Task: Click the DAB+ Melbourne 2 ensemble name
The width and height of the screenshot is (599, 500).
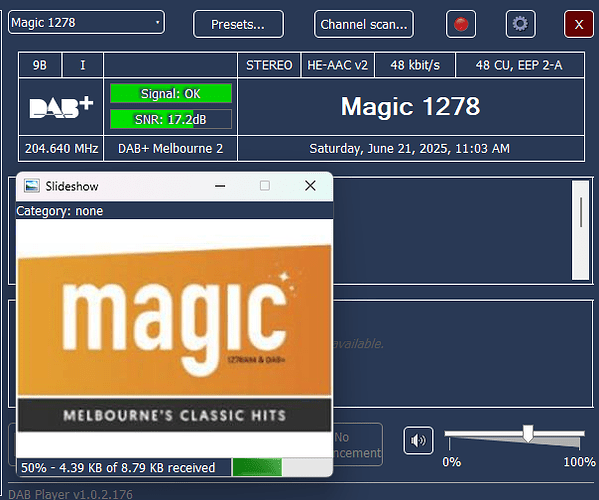Action: pos(170,149)
